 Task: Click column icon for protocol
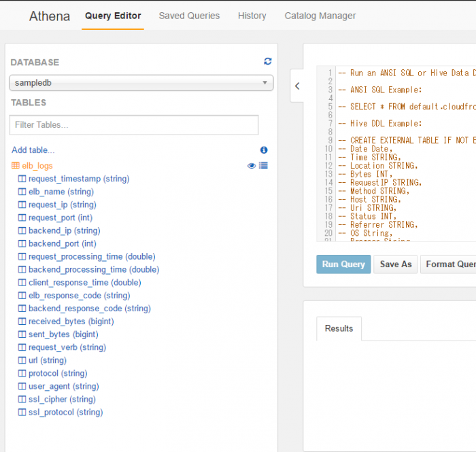[x=22, y=373]
